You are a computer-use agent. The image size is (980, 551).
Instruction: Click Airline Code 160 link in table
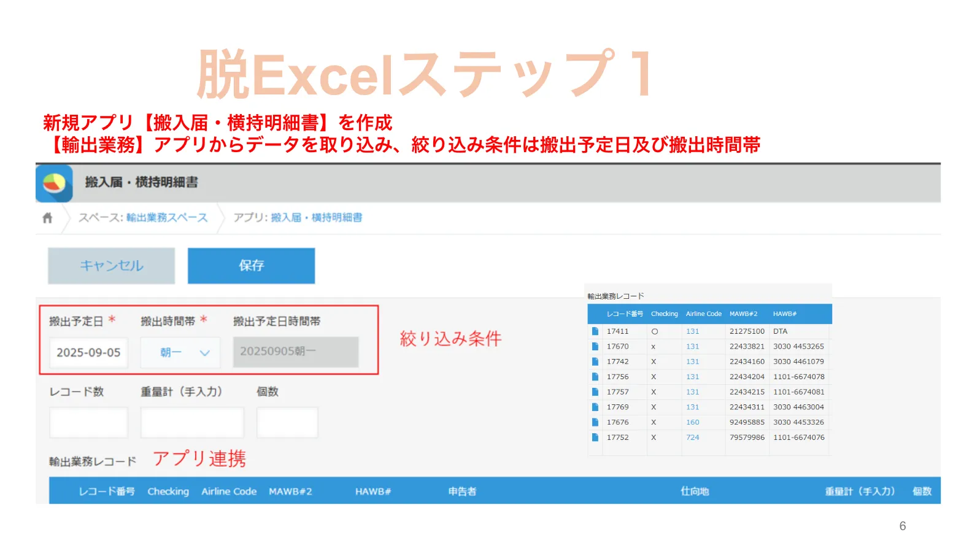pos(692,422)
